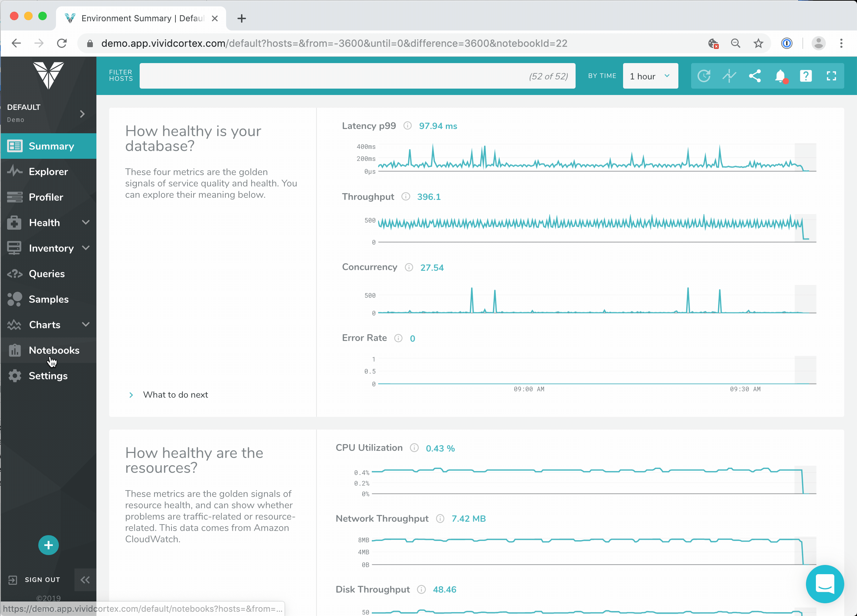Click the browser zoom magnifier icon
The image size is (857, 616).
(735, 43)
